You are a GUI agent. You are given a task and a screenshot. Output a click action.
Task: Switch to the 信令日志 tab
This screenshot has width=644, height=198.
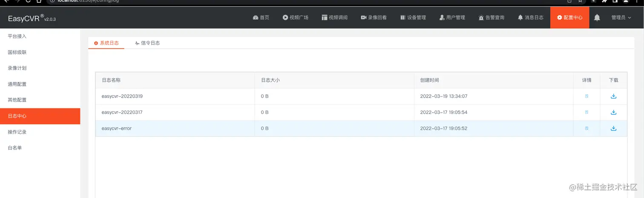(147, 43)
